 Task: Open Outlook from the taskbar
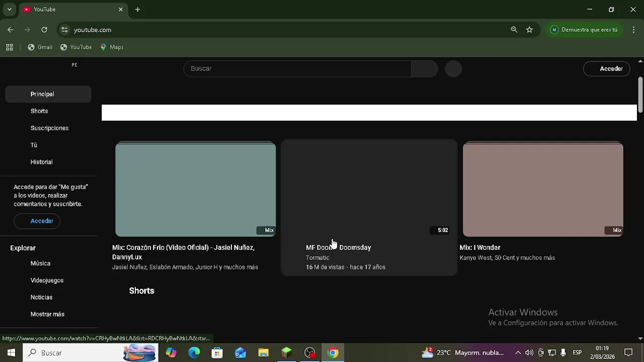point(240,353)
